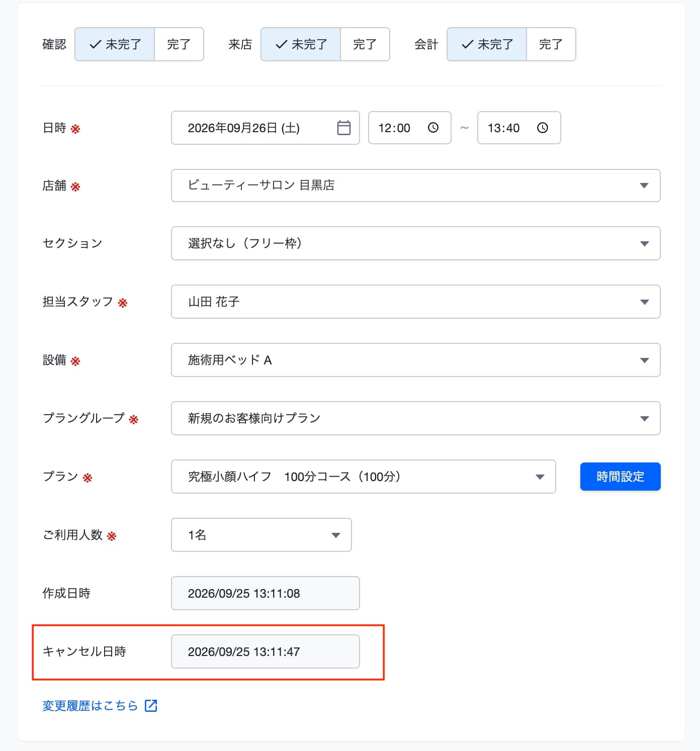Click the ご利用人数 field label
700x751 pixels.
pos(73,535)
